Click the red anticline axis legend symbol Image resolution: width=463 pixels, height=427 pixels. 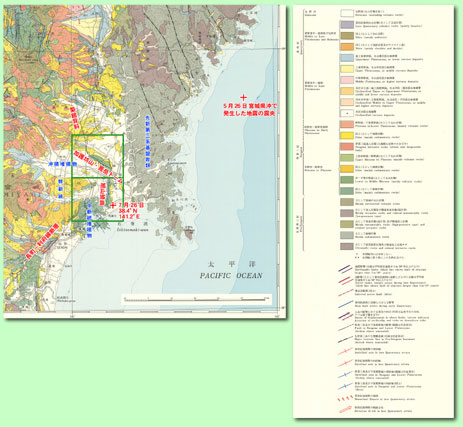pyautogui.click(x=345, y=351)
